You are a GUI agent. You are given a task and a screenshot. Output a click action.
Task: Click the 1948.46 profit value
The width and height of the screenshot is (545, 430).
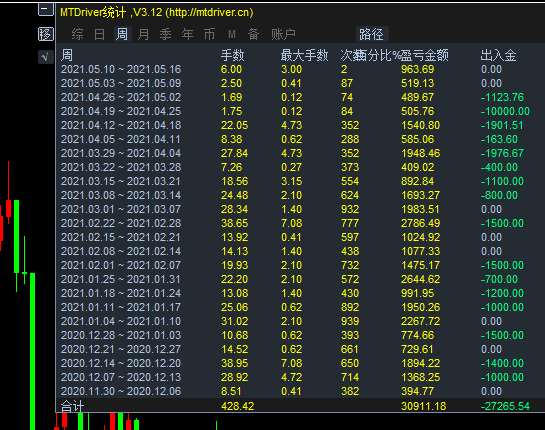421,153
